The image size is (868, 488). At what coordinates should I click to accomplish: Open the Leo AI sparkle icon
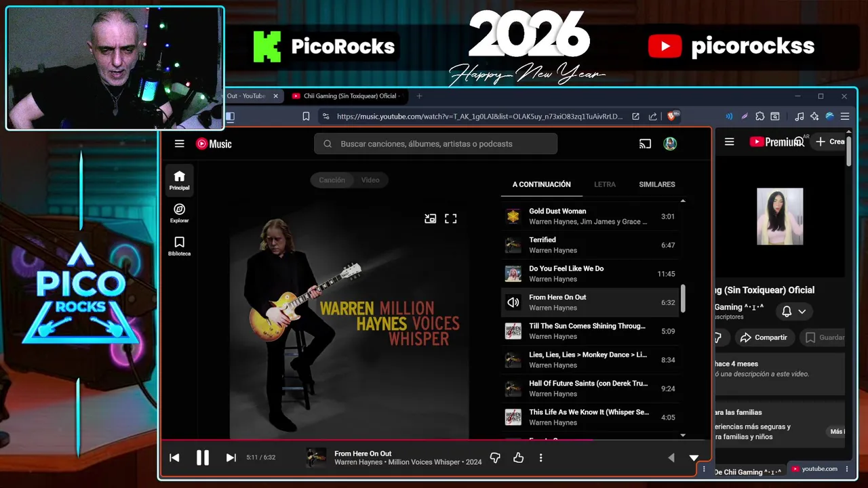click(814, 117)
